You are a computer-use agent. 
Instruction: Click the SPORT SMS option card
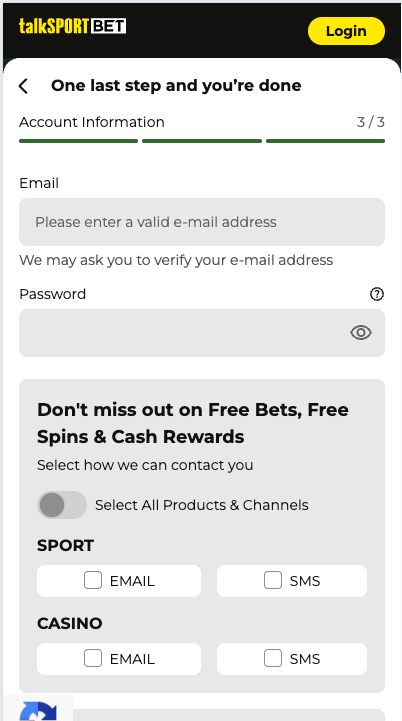click(292, 581)
